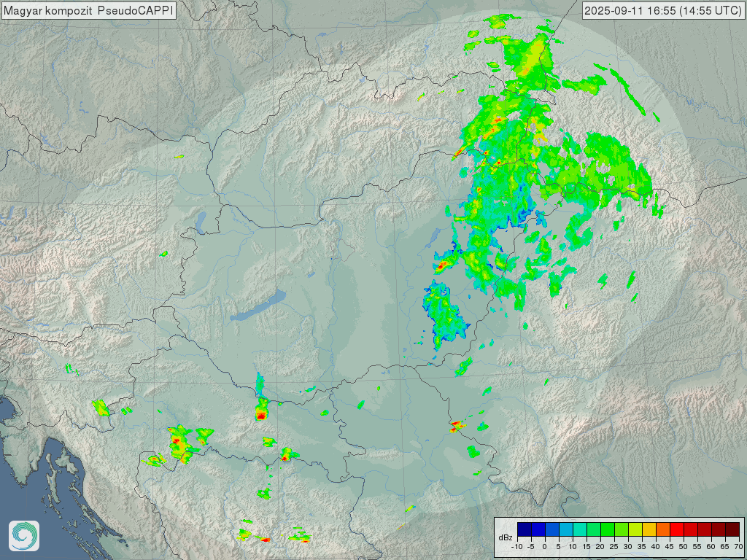The width and height of the screenshot is (747, 560).
Task: Pick legend swatch between -5 and 0 dBz
Action: [538, 529]
